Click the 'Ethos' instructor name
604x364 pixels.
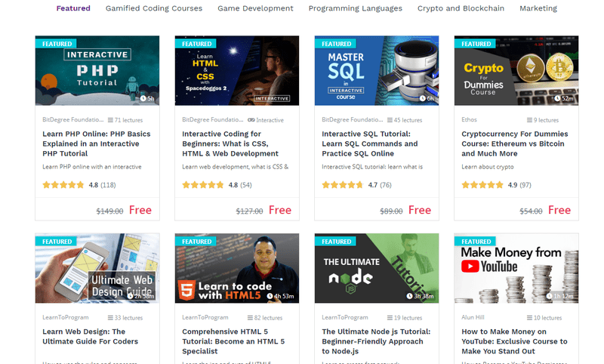point(469,120)
